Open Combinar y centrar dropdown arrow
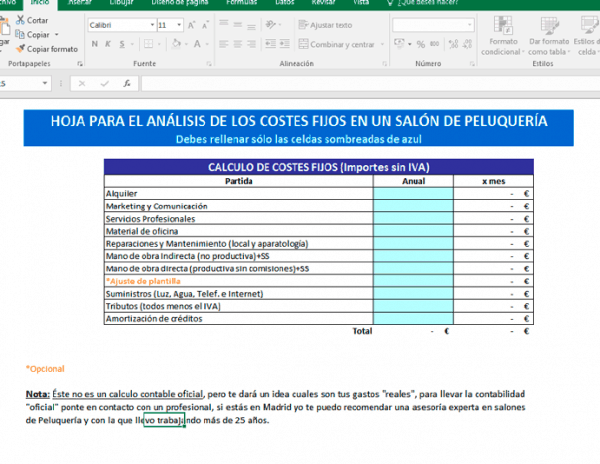 tap(382, 44)
